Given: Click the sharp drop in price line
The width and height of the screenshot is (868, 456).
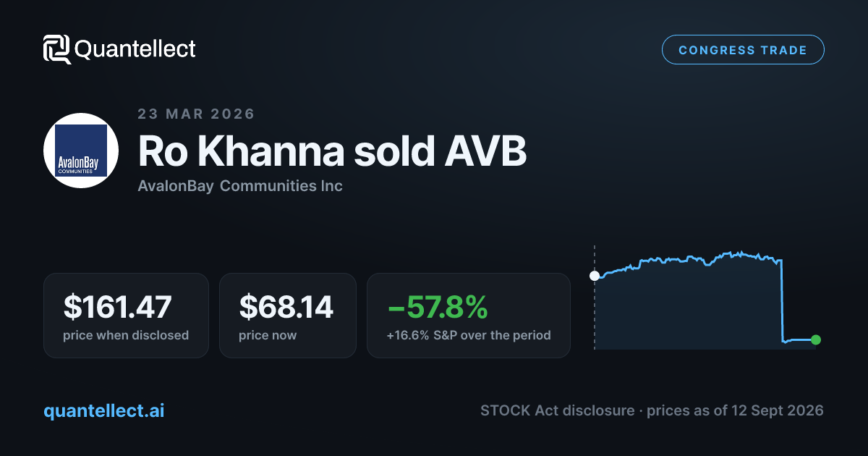Looking at the screenshot, I should point(783,300).
